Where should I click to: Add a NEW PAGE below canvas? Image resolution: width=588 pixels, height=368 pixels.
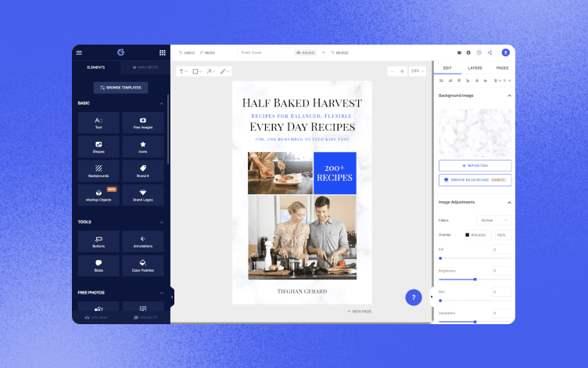(x=359, y=312)
